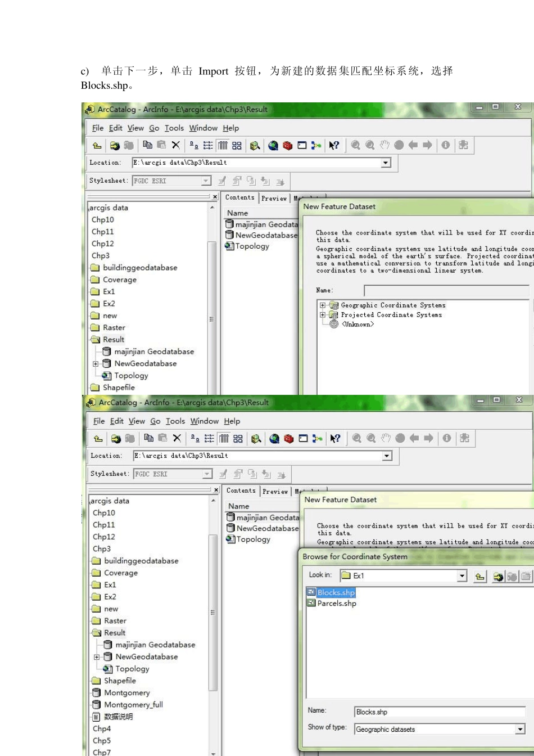Screen dimensions: 534x756
Task: Open Tools menu in the upper window
Action: 174,128
